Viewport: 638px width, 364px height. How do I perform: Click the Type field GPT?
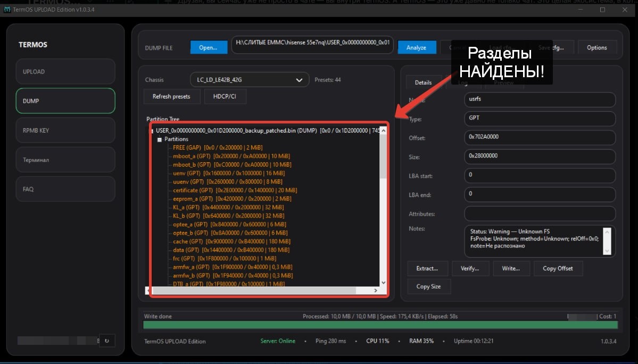pos(540,118)
